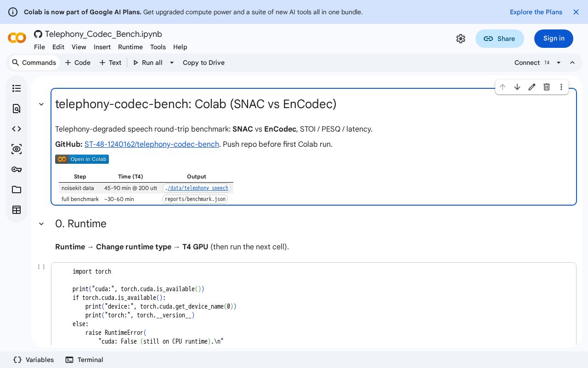Screen dimensions: 588x368
Task: Click the Sign in button
Action: 554,39
